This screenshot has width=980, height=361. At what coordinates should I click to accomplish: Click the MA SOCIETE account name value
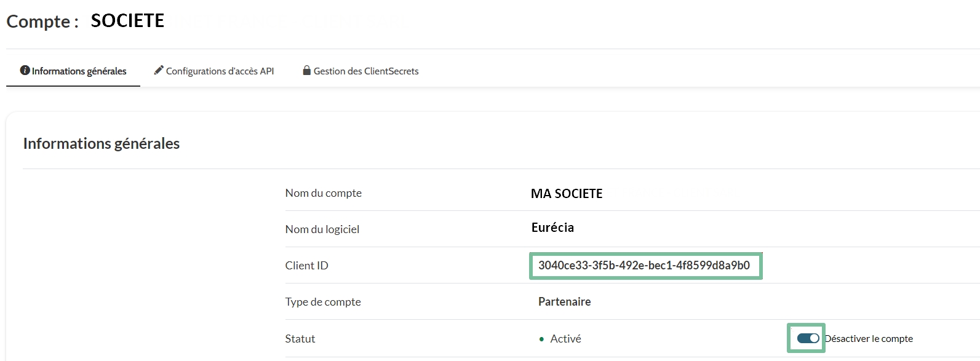coord(566,194)
